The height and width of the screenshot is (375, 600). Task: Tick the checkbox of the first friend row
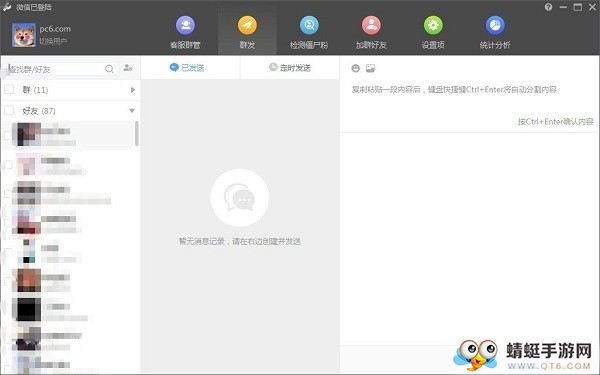tap(7, 135)
